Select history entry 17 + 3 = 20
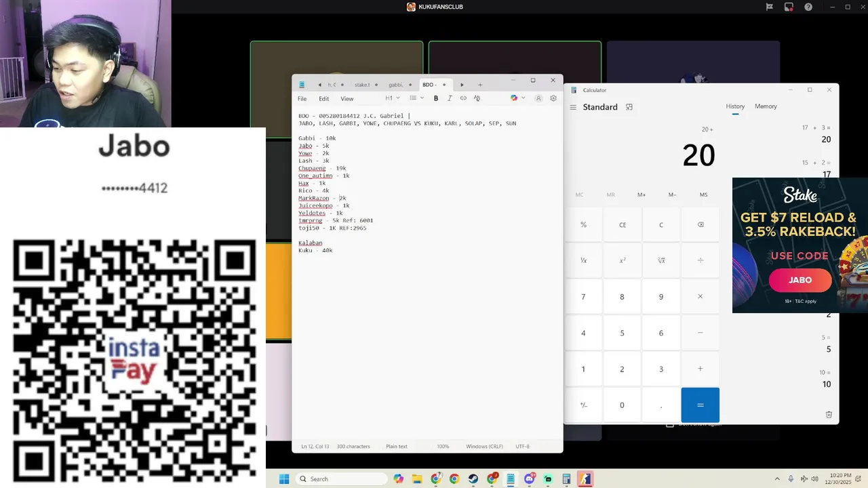Image resolution: width=868 pixels, height=488 pixels. [x=816, y=134]
